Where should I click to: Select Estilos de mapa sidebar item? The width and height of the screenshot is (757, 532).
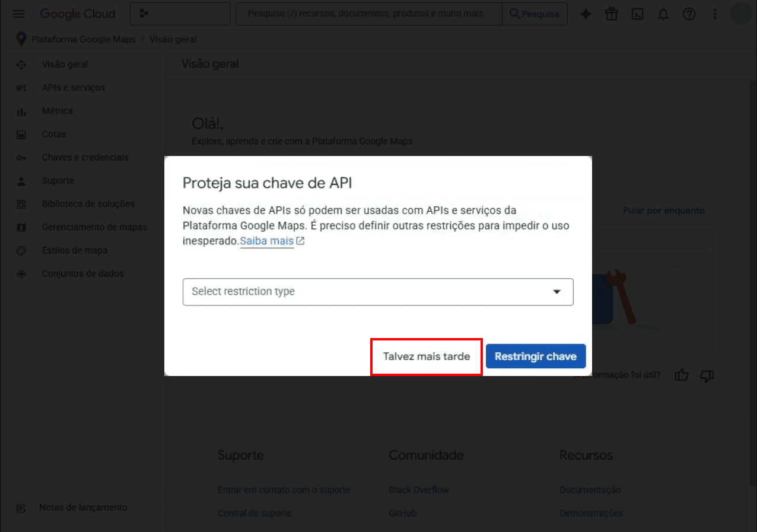point(74,250)
